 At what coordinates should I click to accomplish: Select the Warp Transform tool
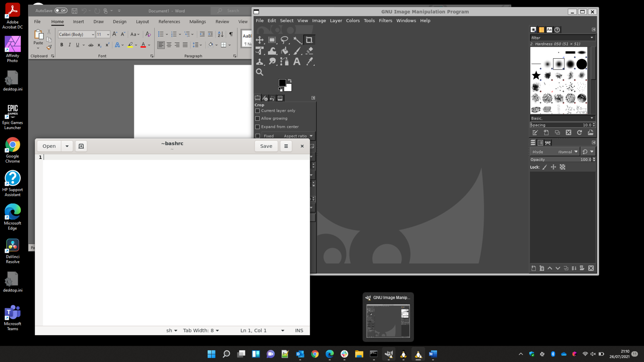coord(272,51)
